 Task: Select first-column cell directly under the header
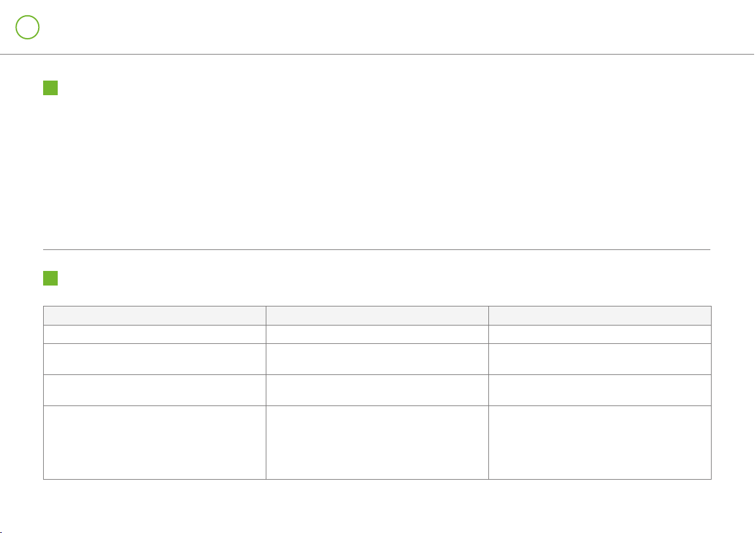155,334
